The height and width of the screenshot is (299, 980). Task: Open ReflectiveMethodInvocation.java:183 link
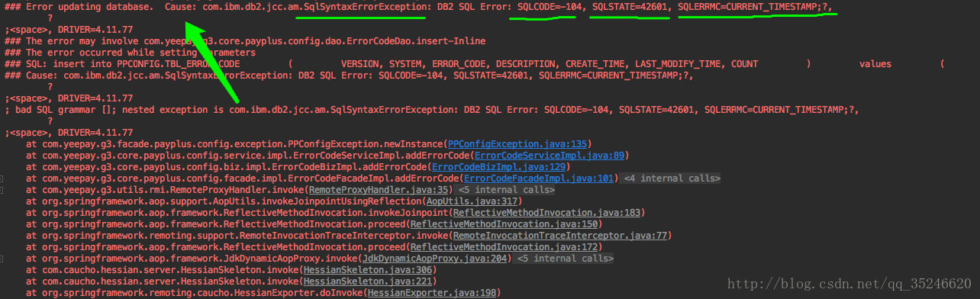click(x=546, y=213)
